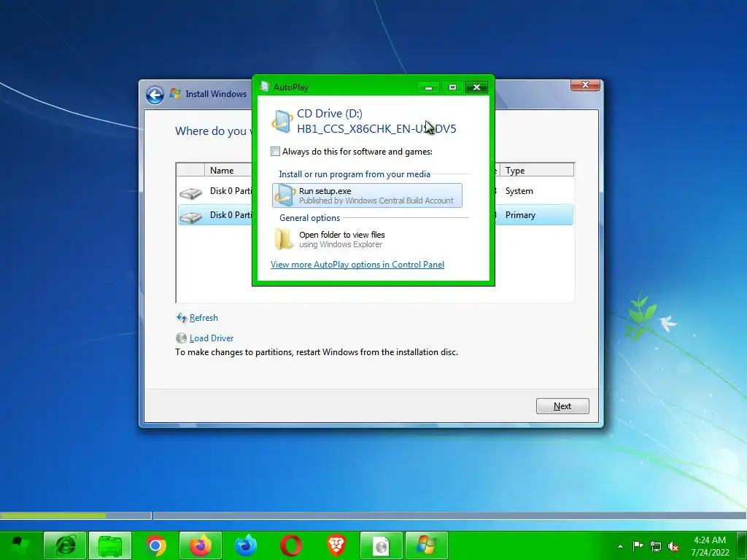The height and width of the screenshot is (560, 747).
Task: Sort by the Name column header
Action: point(228,170)
